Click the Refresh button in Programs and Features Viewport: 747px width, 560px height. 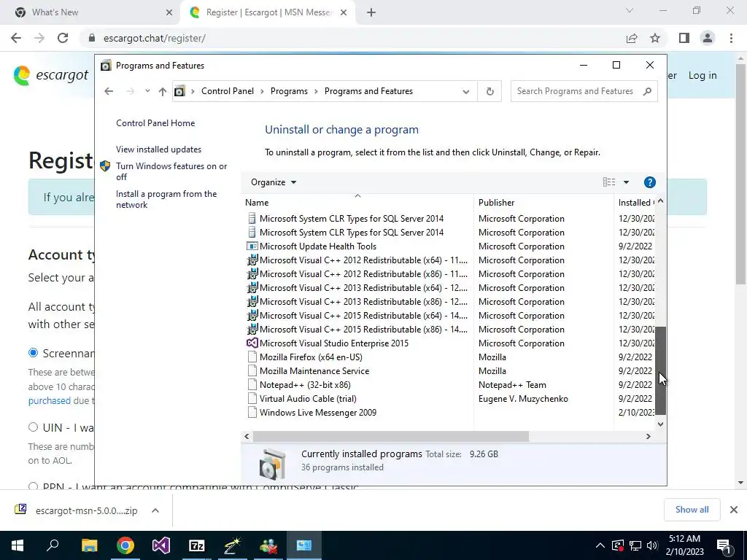point(489,91)
